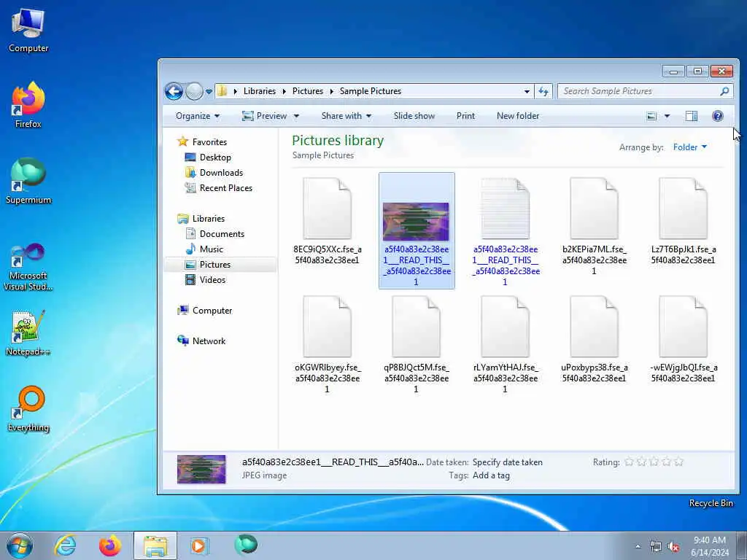Select file Lz7T6BpJk1.fse_a5f40a83e2c38ee1
Screen dimensions: 747x560
tap(683, 221)
